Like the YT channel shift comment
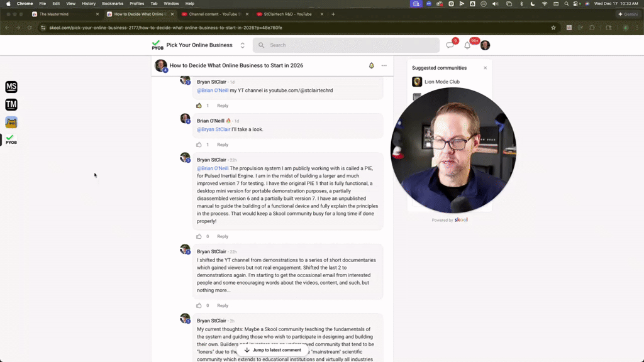 pos(199,305)
